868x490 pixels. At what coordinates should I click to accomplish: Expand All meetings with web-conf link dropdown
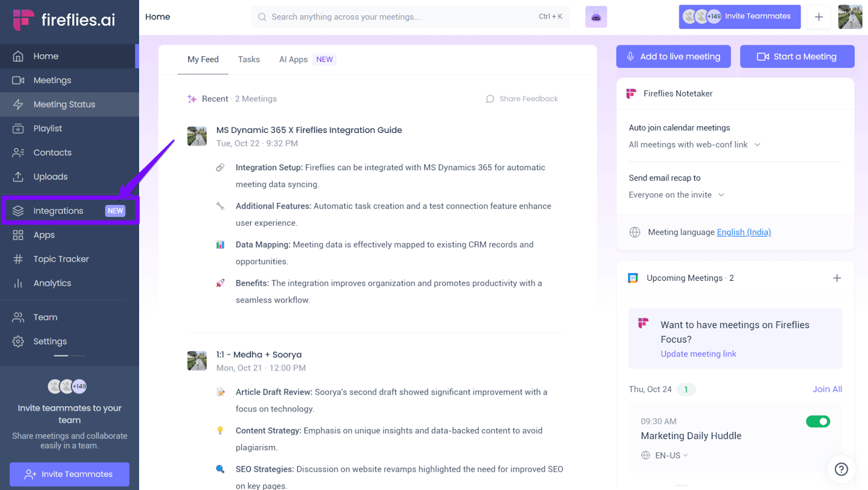click(694, 145)
